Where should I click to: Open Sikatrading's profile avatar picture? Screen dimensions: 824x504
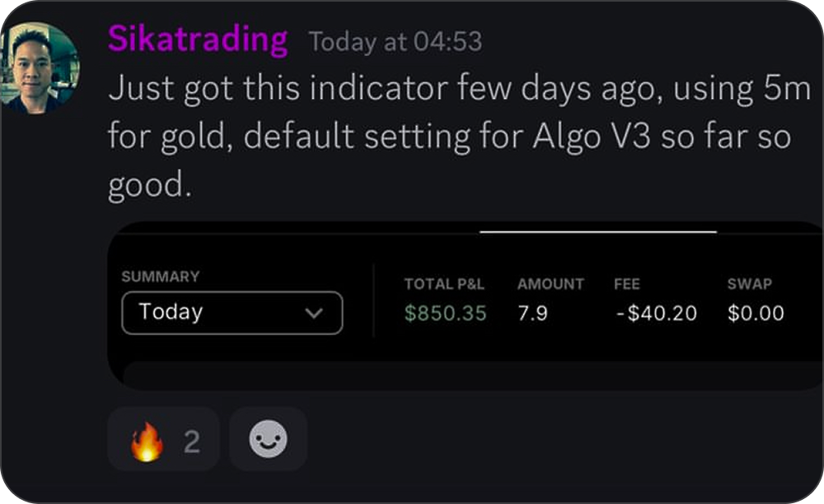(40, 68)
